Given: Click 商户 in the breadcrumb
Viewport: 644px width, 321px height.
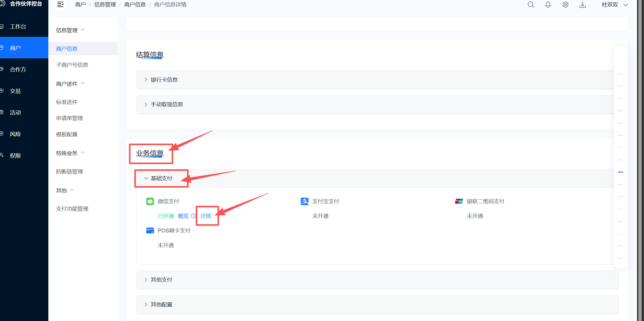Looking at the screenshot, I should pyautogui.click(x=81, y=5).
